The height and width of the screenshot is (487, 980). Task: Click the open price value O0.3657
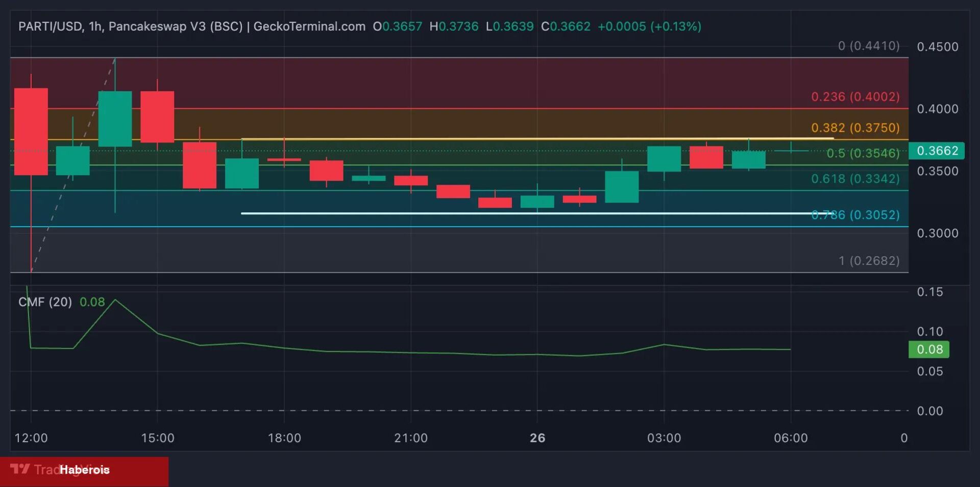(x=398, y=26)
